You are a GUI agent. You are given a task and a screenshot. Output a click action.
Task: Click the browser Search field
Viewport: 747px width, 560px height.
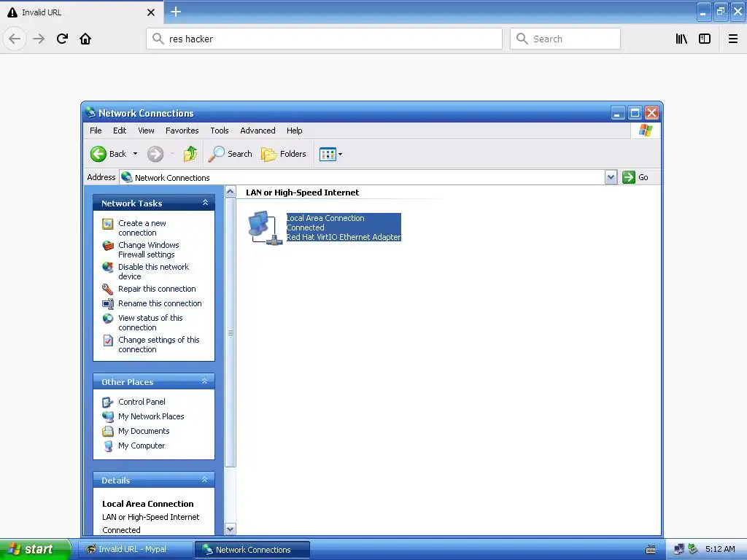565,39
